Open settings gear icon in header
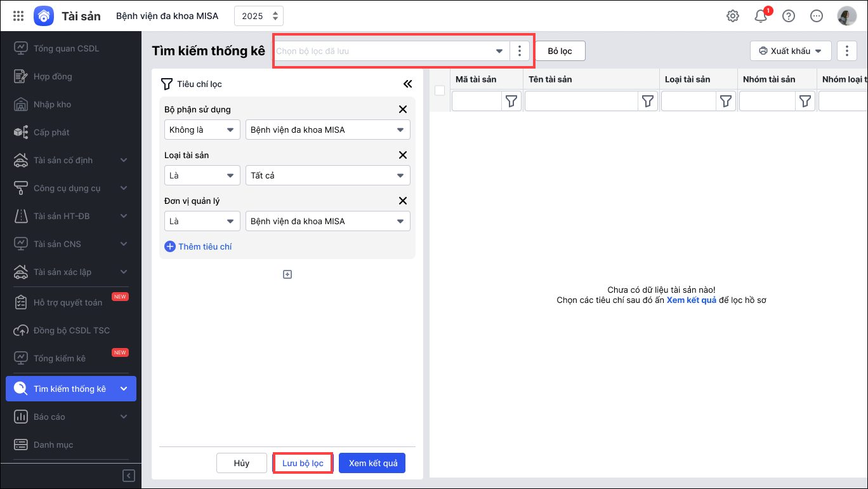This screenshot has width=868, height=489. point(733,16)
